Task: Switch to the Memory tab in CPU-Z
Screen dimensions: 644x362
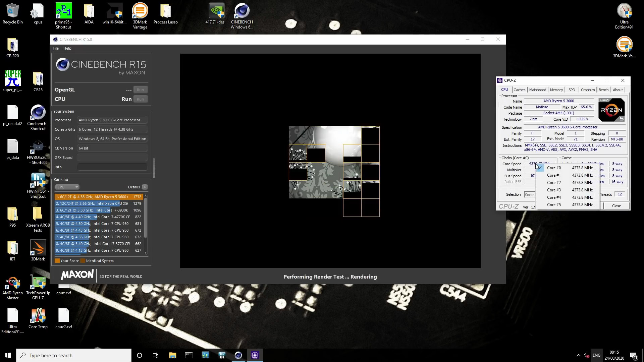Action: click(x=556, y=90)
